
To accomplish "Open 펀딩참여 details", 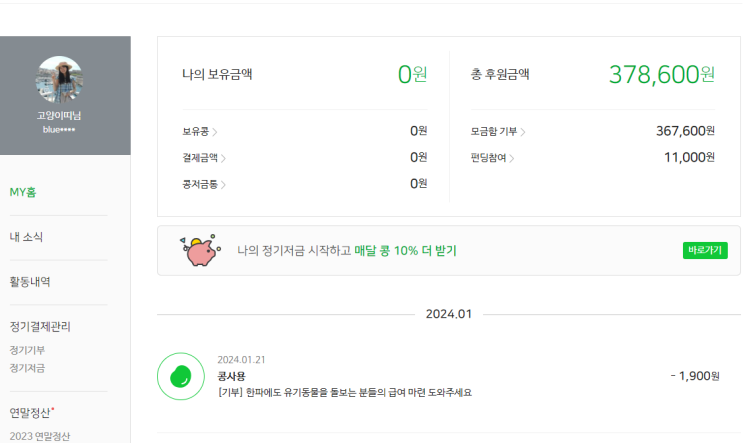I will [x=492, y=158].
